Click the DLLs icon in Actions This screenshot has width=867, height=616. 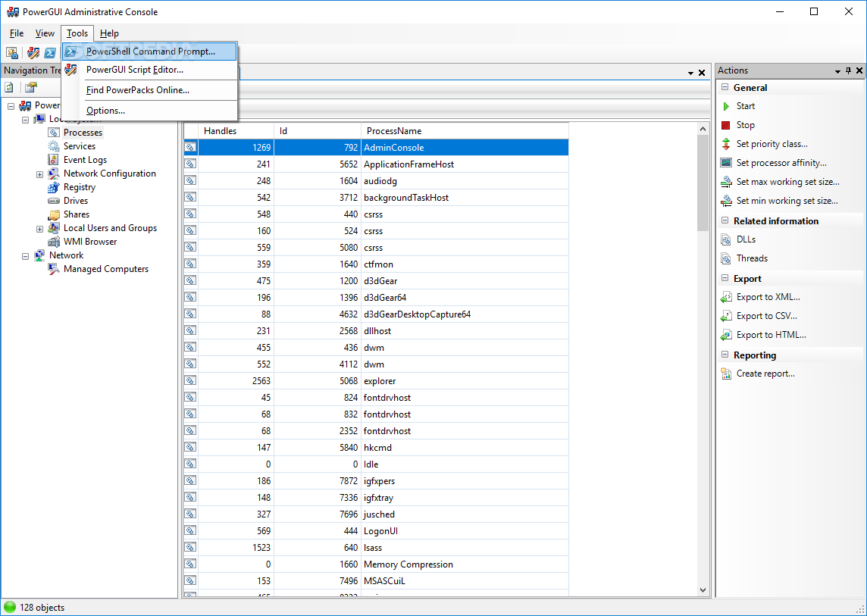tap(726, 239)
